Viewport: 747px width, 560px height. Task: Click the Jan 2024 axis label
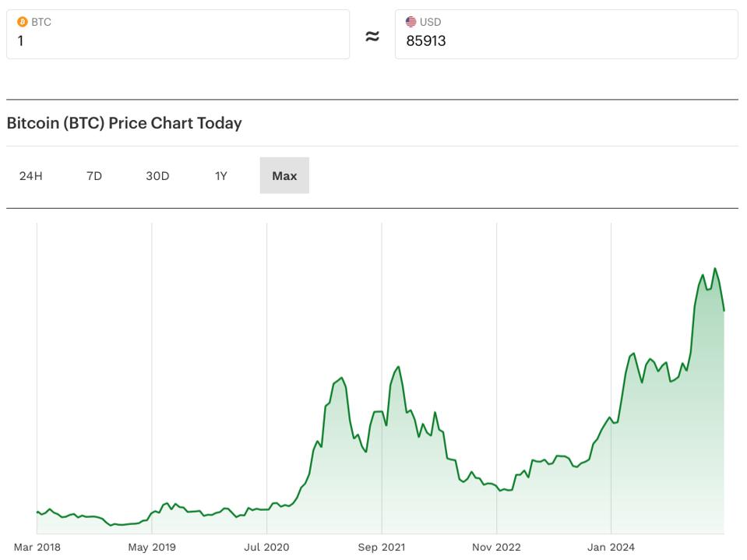[611, 548]
